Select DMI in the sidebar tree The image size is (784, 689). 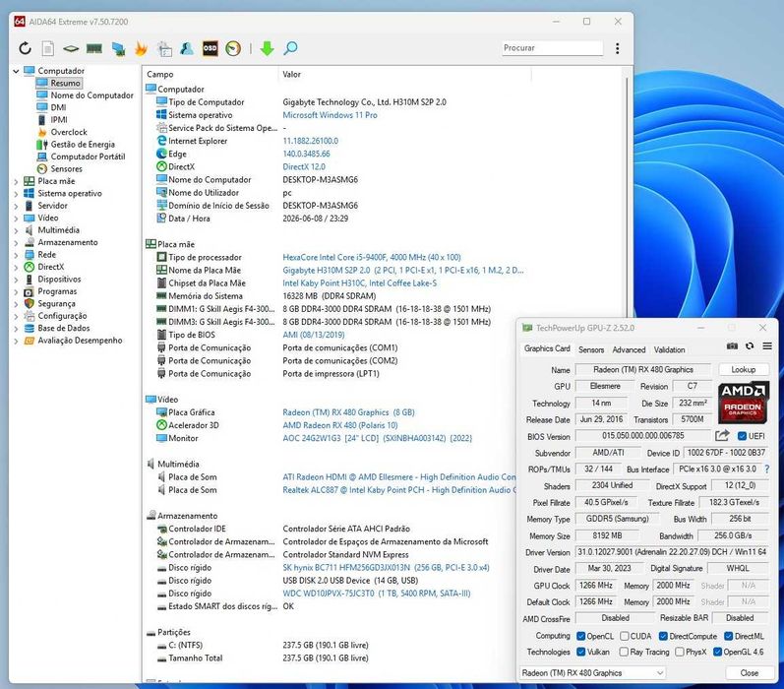tap(58, 107)
